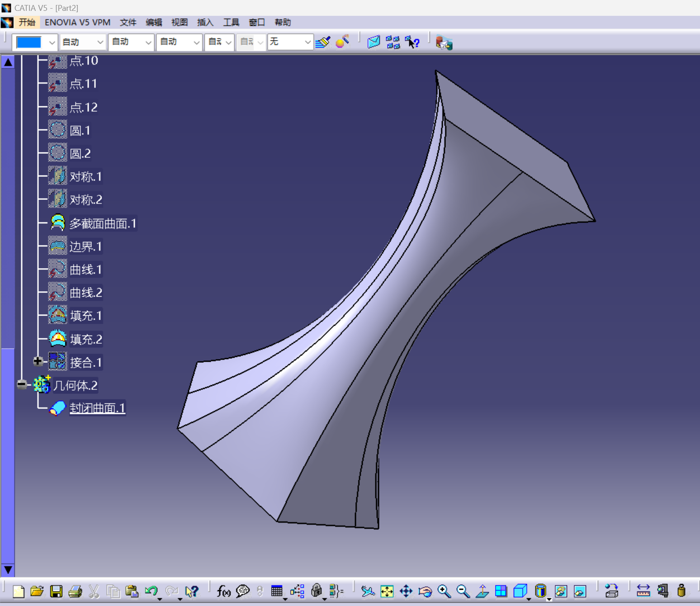
Task: Select the Pan view tool
Action: pos(406,591)
